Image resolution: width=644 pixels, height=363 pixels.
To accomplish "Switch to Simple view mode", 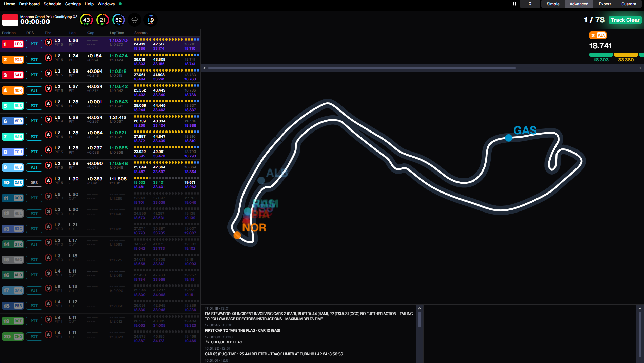I will pyautogui.click(x=553, y=4).
